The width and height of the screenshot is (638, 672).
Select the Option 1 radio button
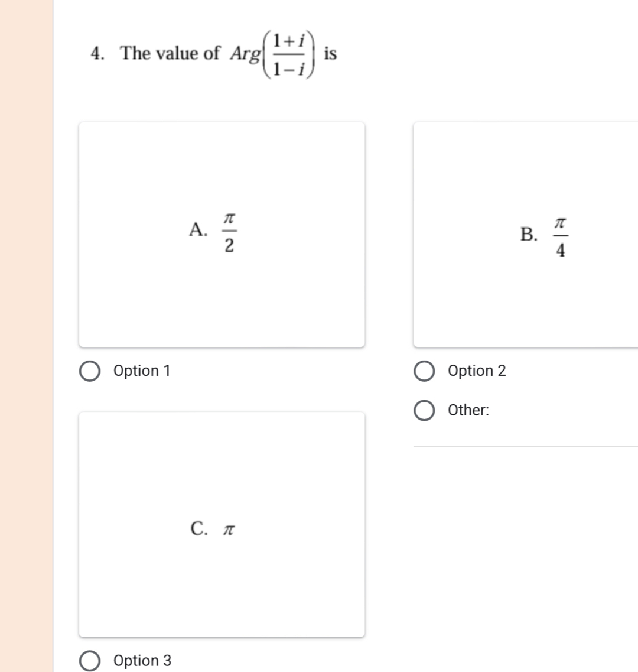click(x=90, y=372)
